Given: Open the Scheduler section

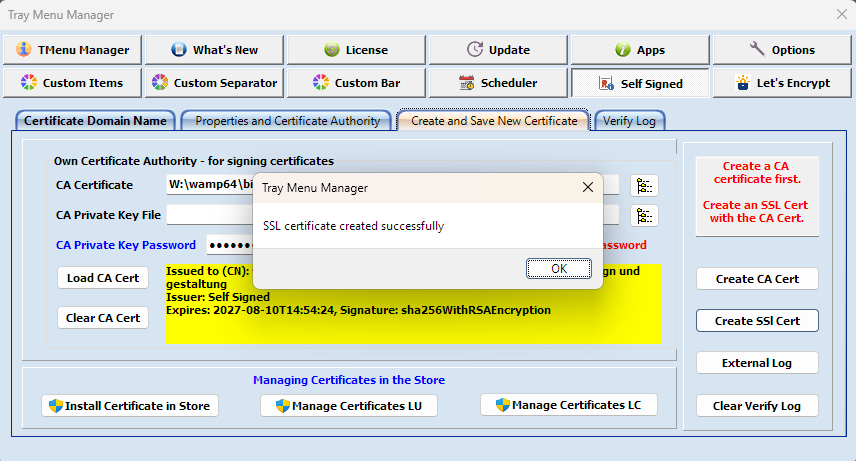Looking at the screenshot, I should (498, 83).
